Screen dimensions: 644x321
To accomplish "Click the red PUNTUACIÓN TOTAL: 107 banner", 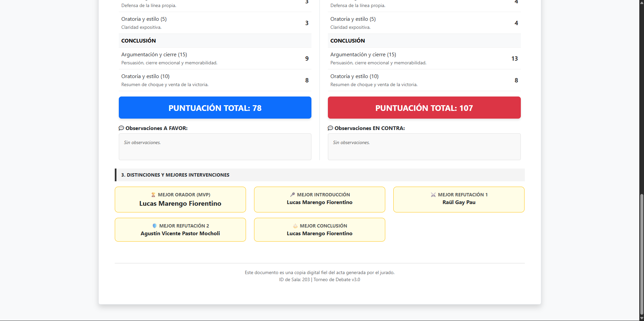I will click(424, 108).
